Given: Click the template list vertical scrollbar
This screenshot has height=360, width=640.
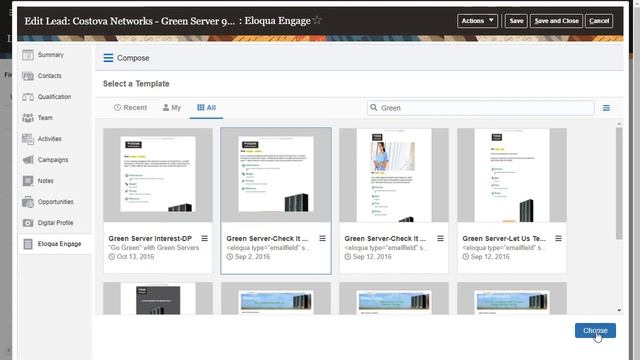Looking at the screenshot, I should tap(619, 184).
